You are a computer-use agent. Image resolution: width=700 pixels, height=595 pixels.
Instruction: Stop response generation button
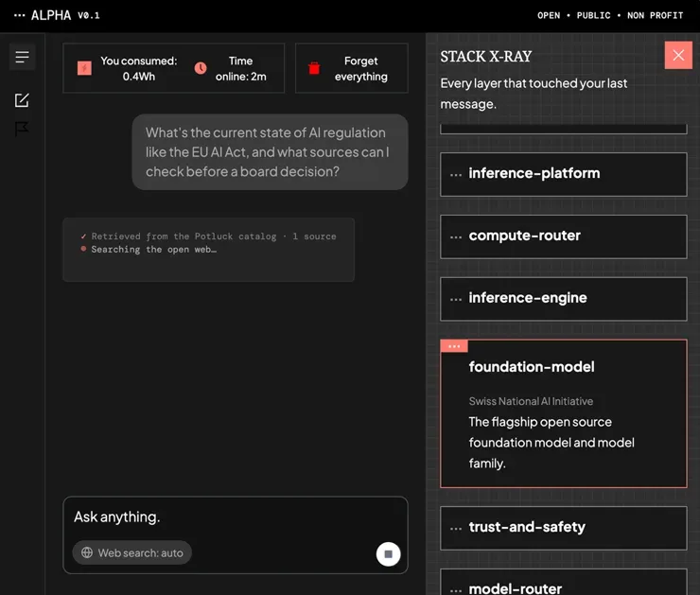pos(388,554)
